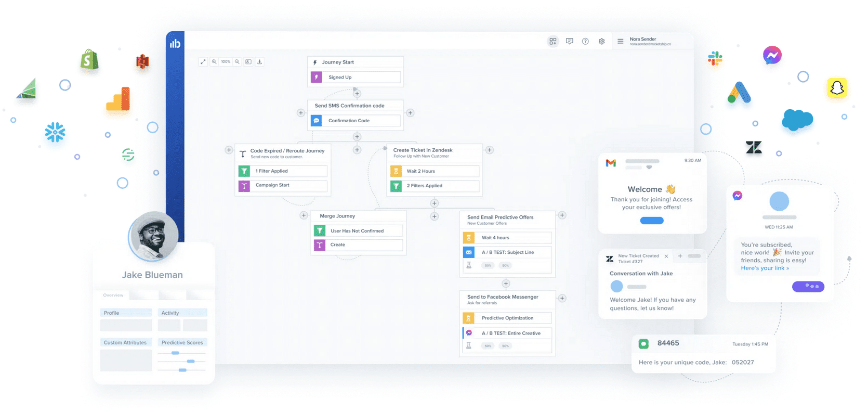Click the SMS sender number 84465

click(x=668, y=343)
